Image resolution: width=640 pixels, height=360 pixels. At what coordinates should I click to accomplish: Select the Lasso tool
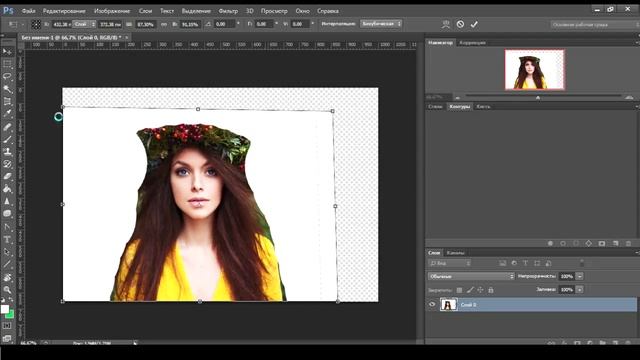[x=7, y=77]
